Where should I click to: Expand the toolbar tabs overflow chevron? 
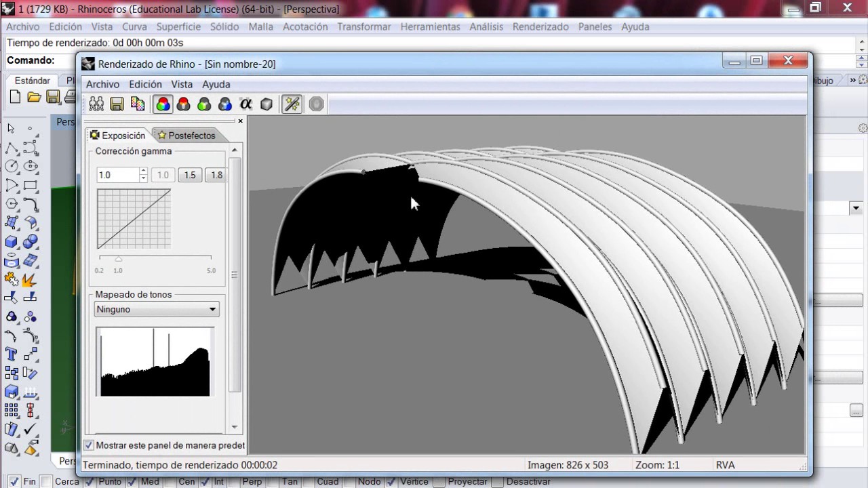(853, 80)
